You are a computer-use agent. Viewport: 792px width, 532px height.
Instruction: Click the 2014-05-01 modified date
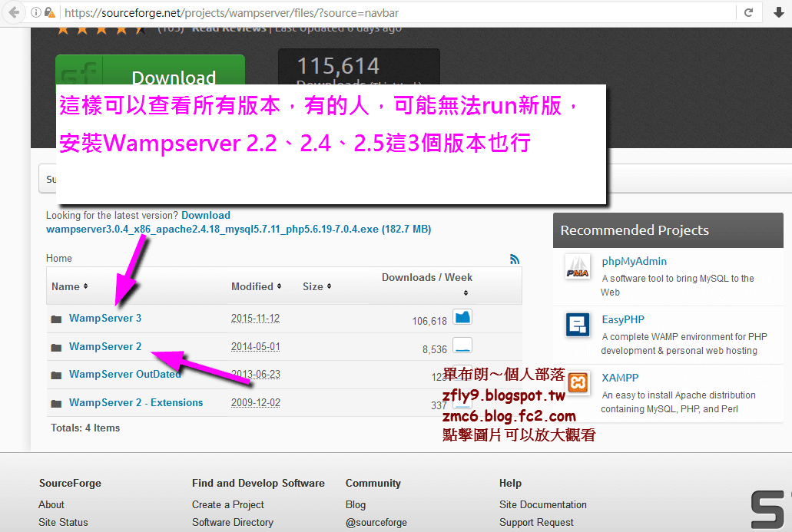tap(256, 347)
